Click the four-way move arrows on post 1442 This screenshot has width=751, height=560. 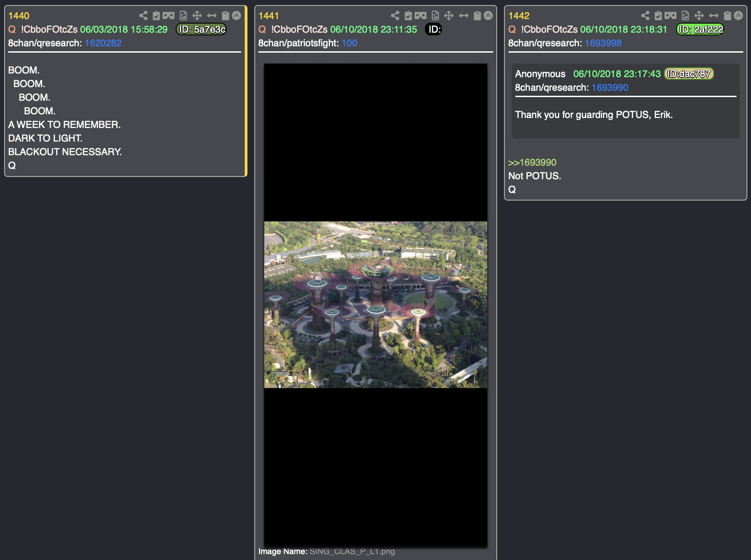(699, 15)
